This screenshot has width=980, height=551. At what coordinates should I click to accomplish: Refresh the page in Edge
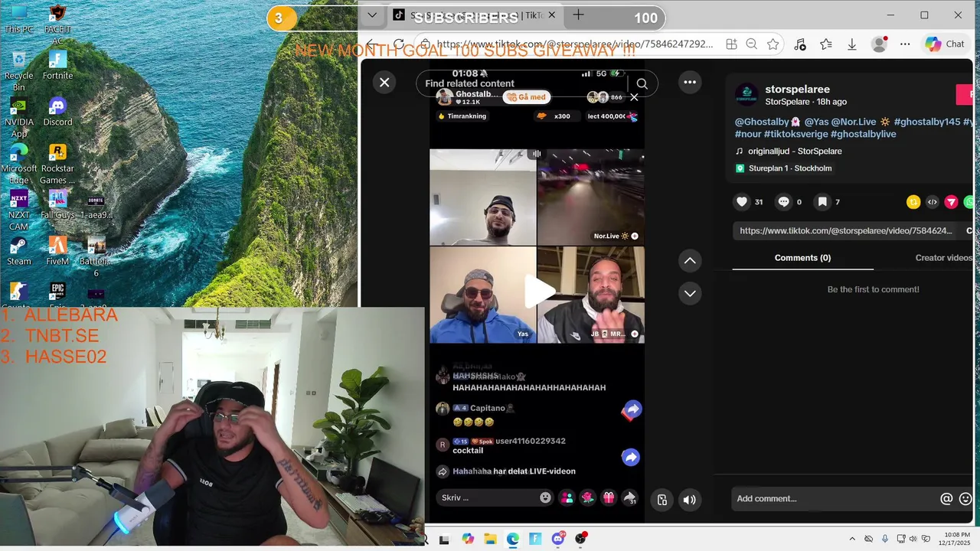[398, 44]
